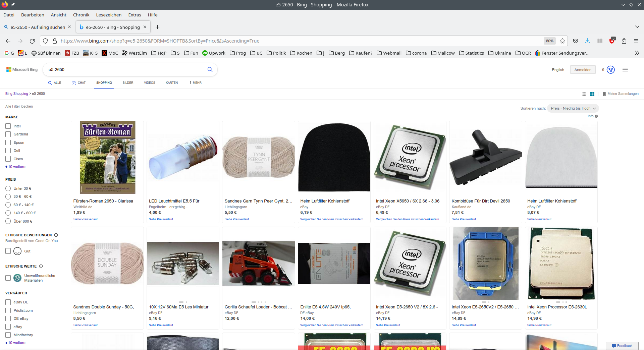Reset the 80% page zoom indicator
Screen dimensions: 644x350
tap(549, 41)
